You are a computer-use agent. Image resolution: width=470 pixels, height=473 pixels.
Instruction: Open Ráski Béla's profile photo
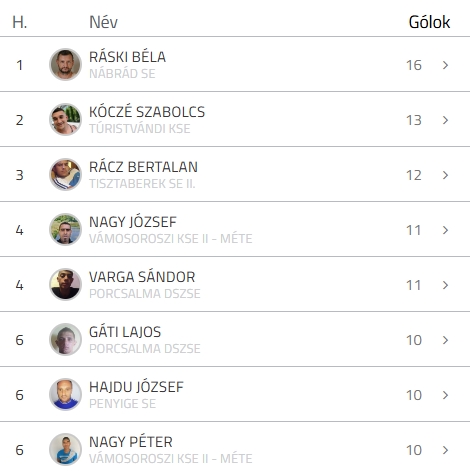click(65, 64)
